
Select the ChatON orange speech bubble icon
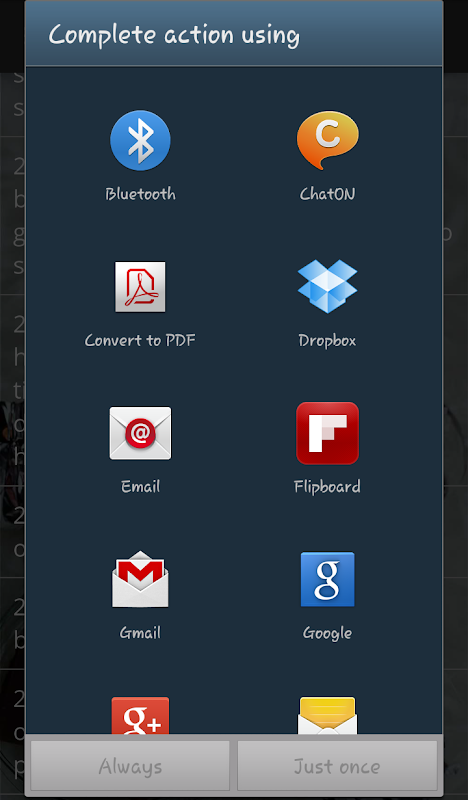click(x=328, y=140)
